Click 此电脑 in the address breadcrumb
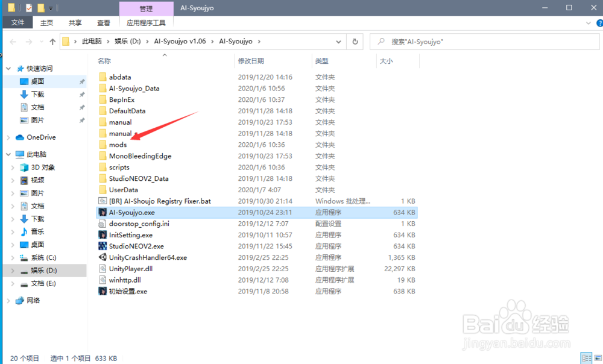This screenshot has width=603, height=364. [x=92, y=41]
